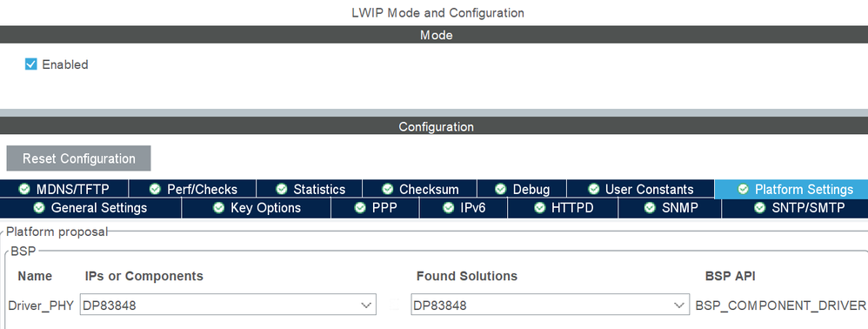This screenshot has width=868, height=329.
Task: Click the green check icon on SNTP/SMTP tab
Action: (x=760, y=208)
